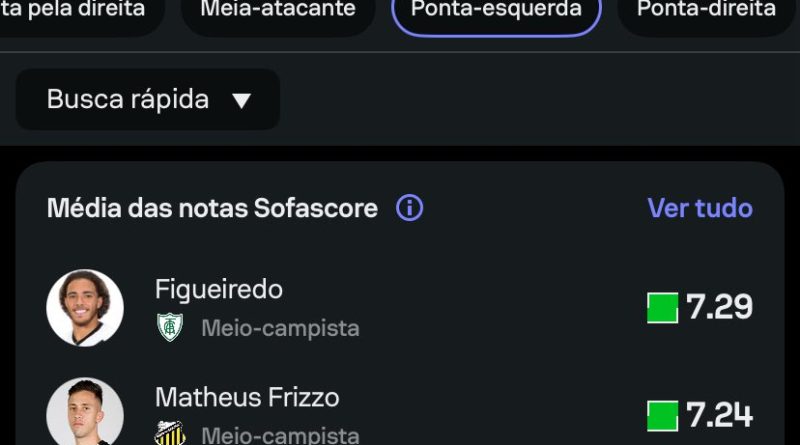Open the Sofascore ratings info icon
Image resolution: width=800 pixels, height=445 pixels.
[x=409, y=208]
